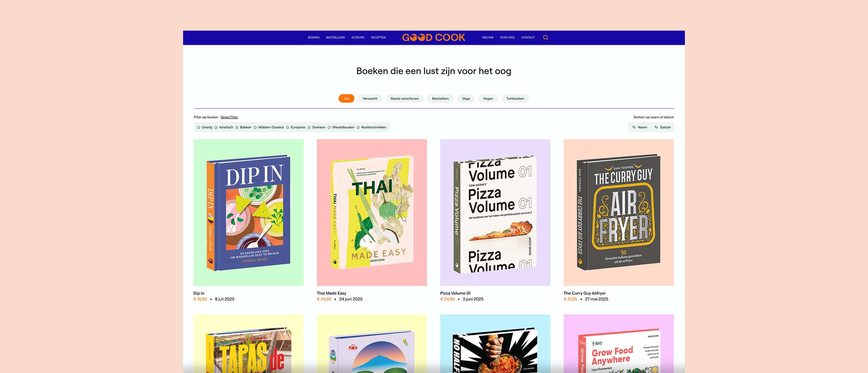Switch to the Bestsellers filter tab
This screenshot has height=373, width=868.
pyautogui.click(x=440, y=99)
